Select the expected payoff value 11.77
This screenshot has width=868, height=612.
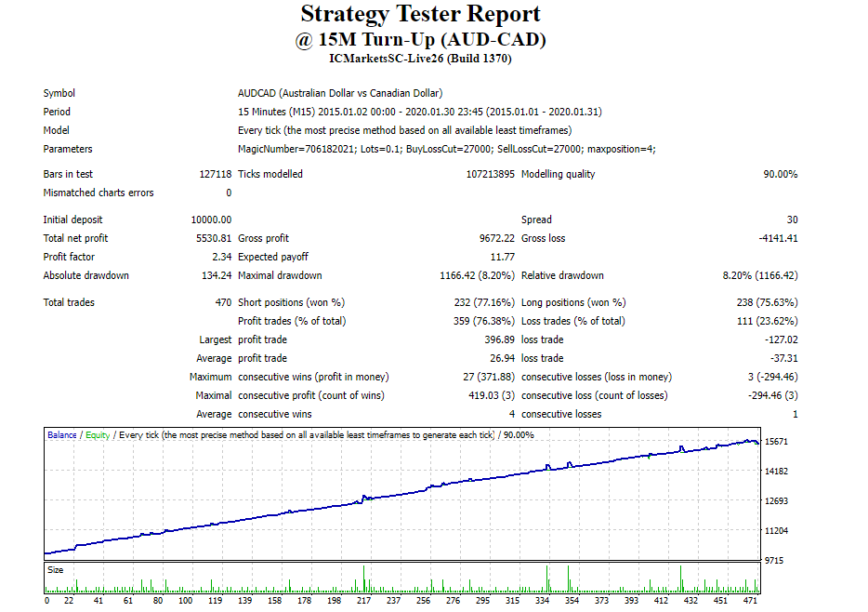coord(503,257)
